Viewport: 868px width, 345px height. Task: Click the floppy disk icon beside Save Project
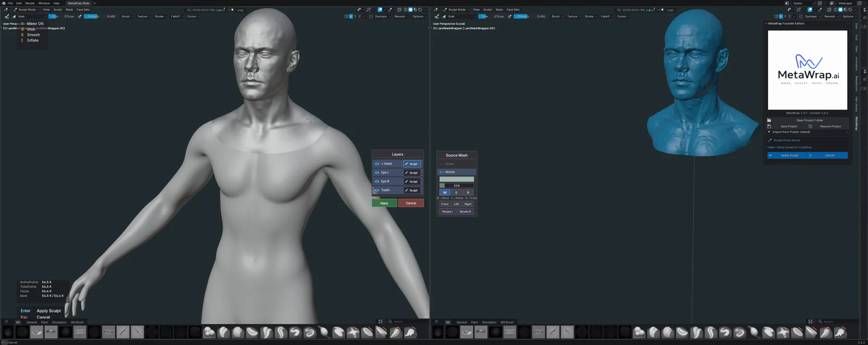(769, 126)
